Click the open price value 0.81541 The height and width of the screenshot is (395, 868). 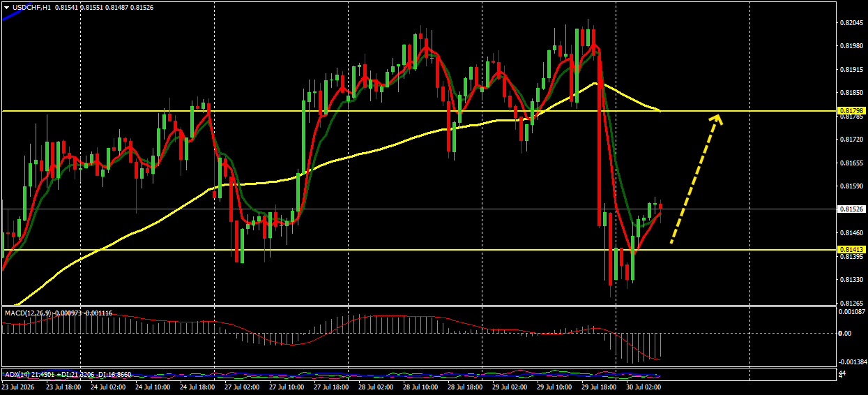pos(66,7)
